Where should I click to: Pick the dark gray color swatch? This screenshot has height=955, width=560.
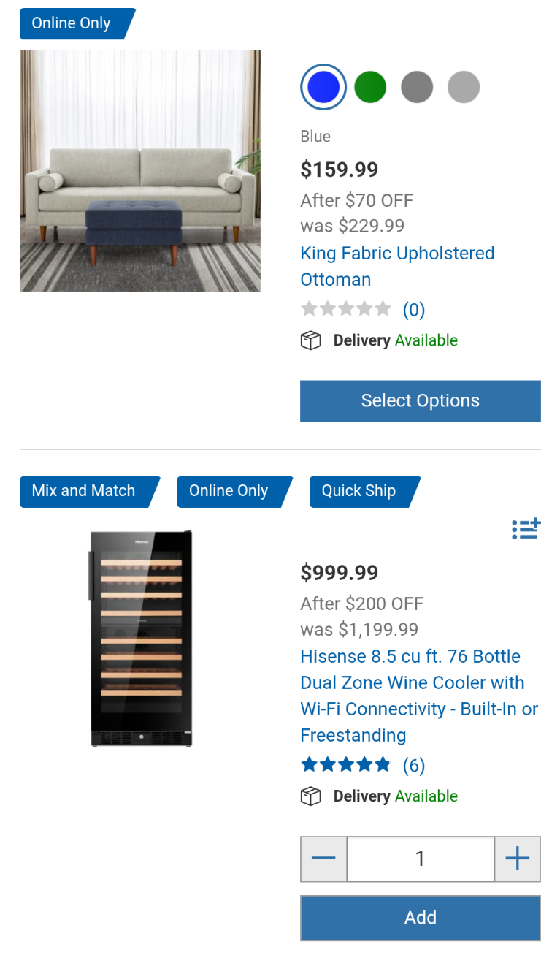pyautogui.click(x=417, y=88)
